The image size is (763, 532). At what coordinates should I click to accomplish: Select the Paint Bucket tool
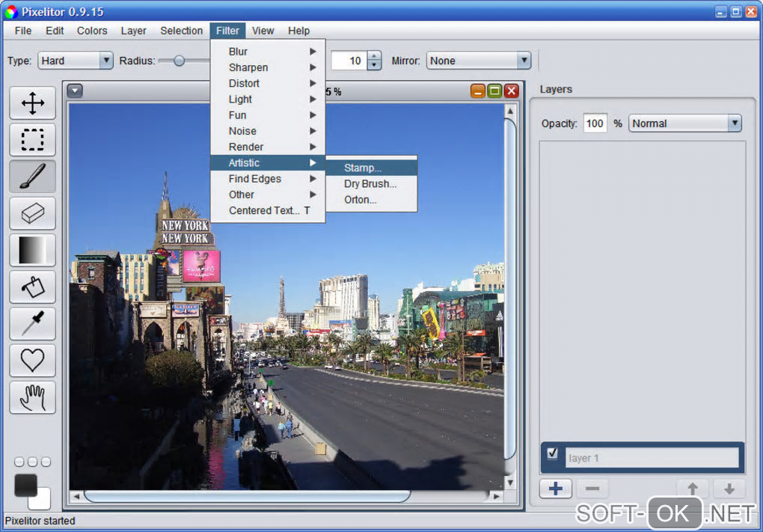click(32, 287)
